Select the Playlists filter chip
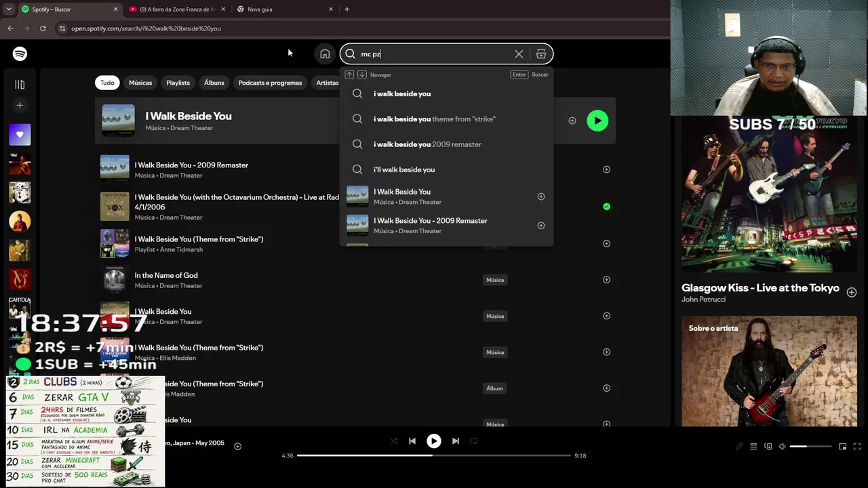The width and height of the screenshot is (868, 488). click(178, 83)
